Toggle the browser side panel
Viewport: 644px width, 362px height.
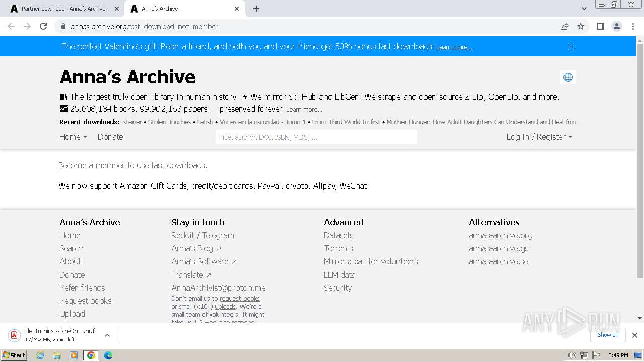[x=600, y=26]
